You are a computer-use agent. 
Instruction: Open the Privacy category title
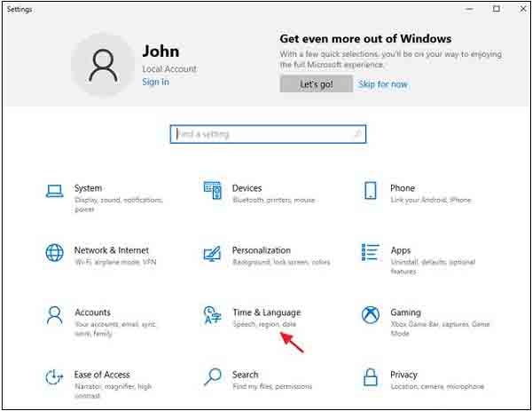[403, 375]
